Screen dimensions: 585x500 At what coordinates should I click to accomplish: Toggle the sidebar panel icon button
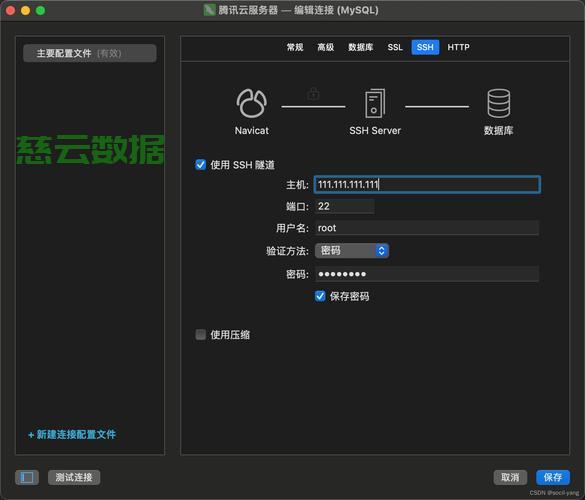tap(27, 477)
